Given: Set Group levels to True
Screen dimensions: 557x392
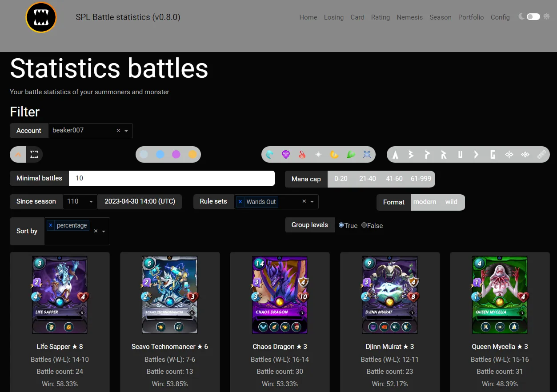Looking at the screenshot, I should point(341,225).
